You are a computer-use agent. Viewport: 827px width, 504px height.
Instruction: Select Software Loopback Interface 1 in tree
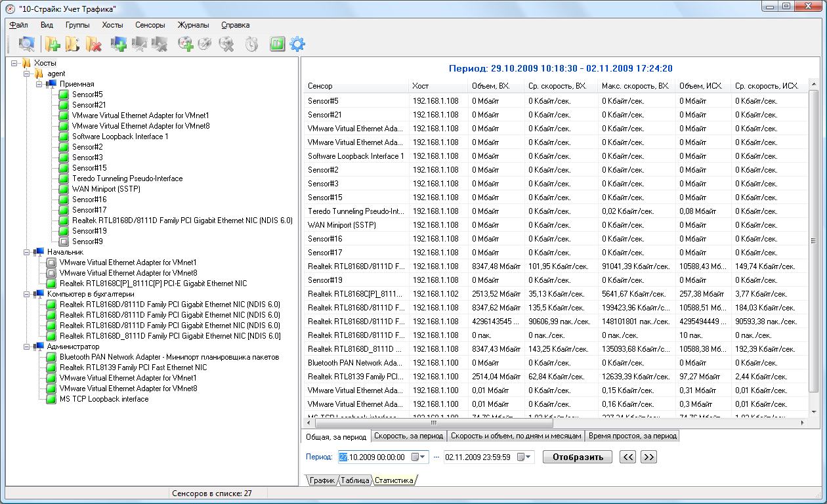pos(120,136)
